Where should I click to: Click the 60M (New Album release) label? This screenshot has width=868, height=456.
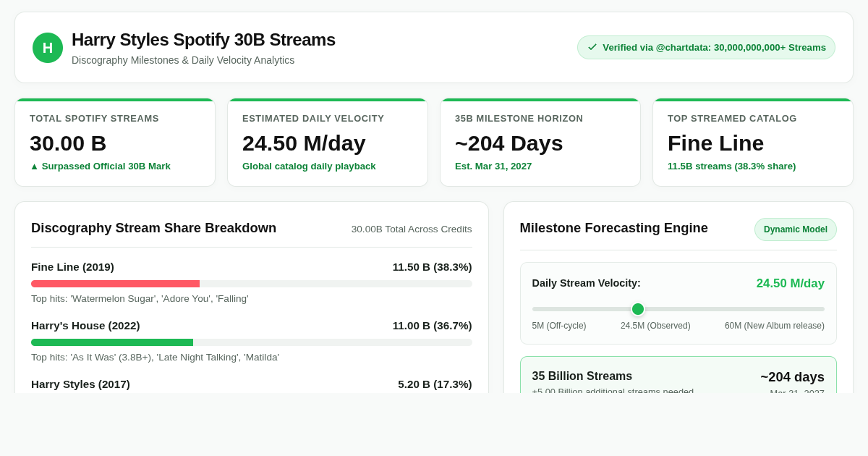[775, 326]
